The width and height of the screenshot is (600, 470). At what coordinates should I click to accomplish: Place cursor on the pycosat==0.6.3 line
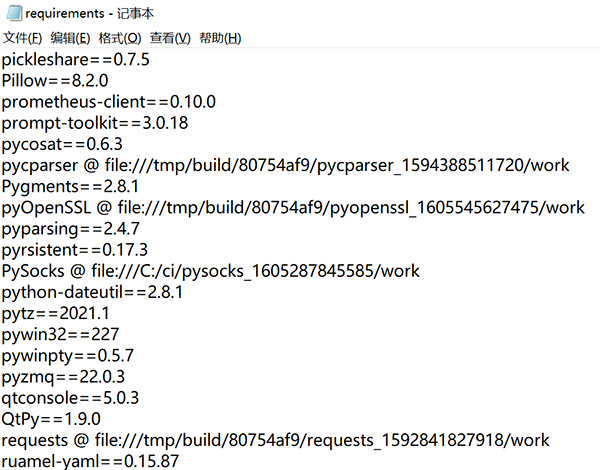[64, 144]
